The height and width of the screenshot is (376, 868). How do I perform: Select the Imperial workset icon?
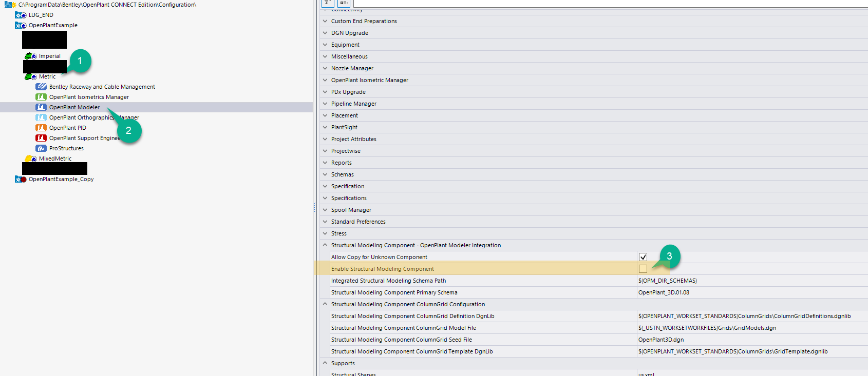coord(31,56)
